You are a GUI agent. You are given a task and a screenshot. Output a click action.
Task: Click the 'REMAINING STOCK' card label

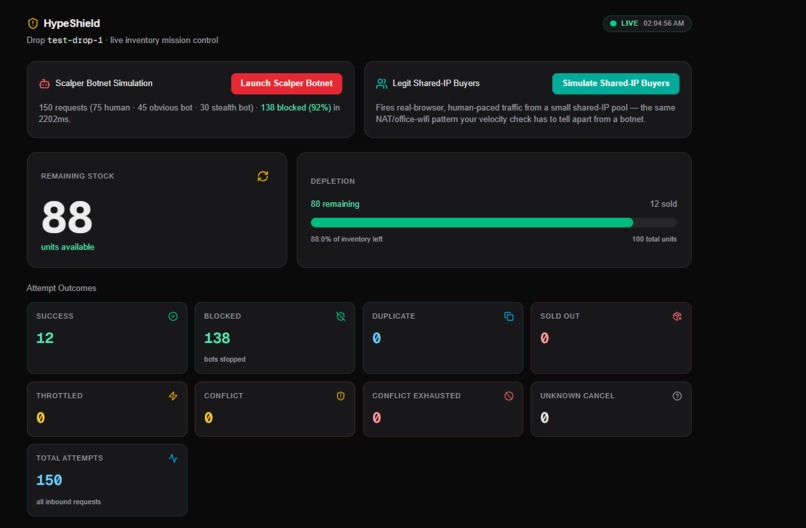coord(77,176)
